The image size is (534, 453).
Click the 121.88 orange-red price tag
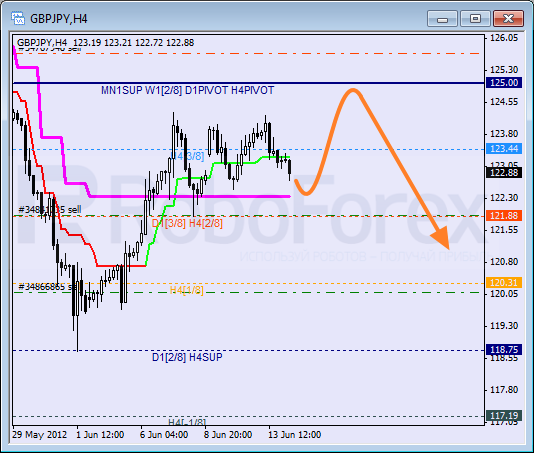click(504, 216)
